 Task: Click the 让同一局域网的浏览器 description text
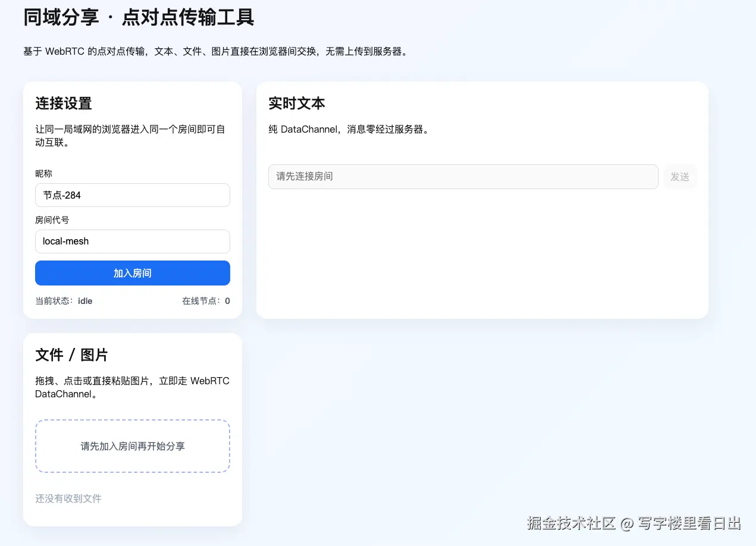[130, 136]
